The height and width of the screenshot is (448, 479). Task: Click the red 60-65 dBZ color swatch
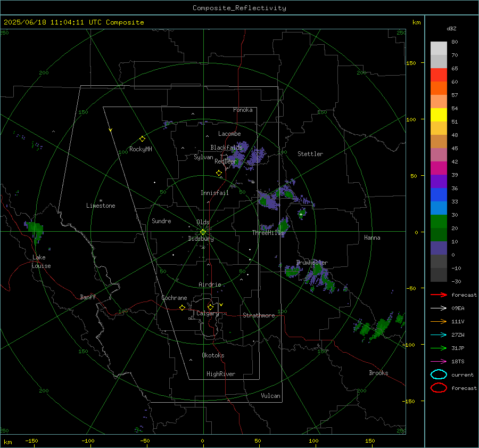(439, 75)
